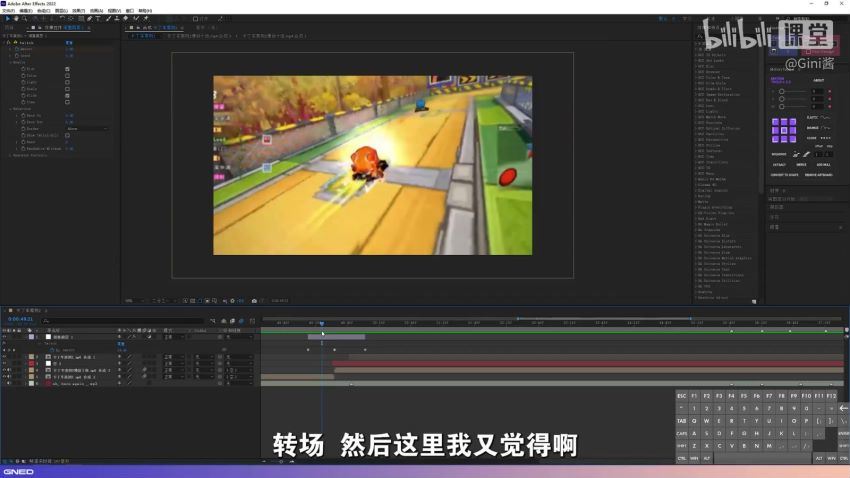850x478 pixels.
Task: Open the Graph Editor from timeline header
Action: 252,321
